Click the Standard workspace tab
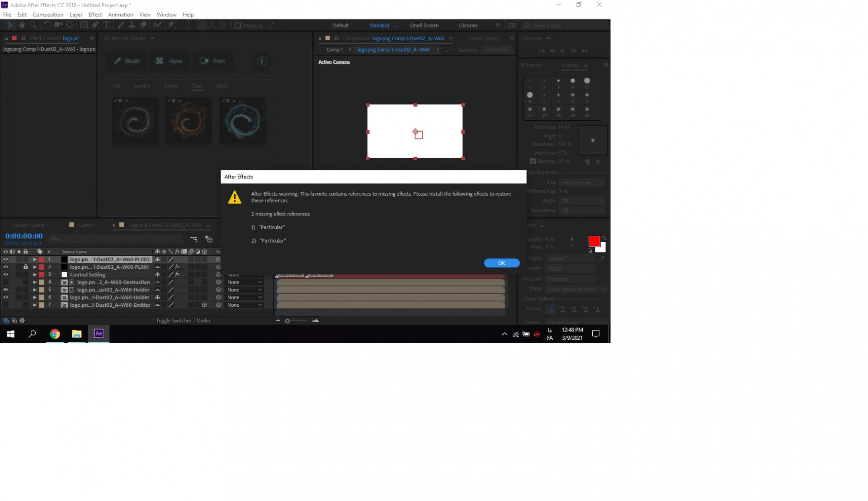868x501 pixels. tap(379, 25)
